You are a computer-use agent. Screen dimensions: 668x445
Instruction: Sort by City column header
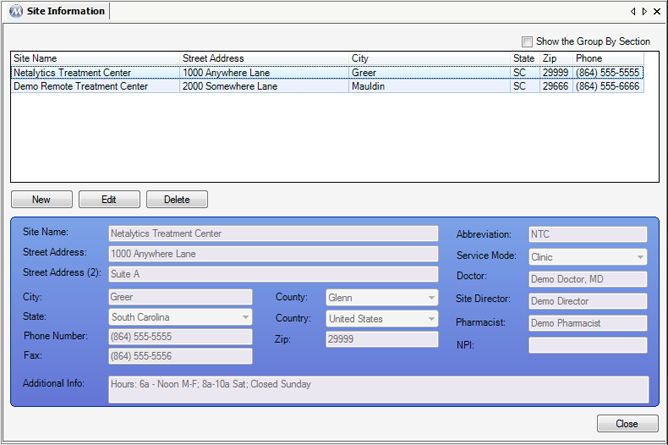click(x=429, y=58)
